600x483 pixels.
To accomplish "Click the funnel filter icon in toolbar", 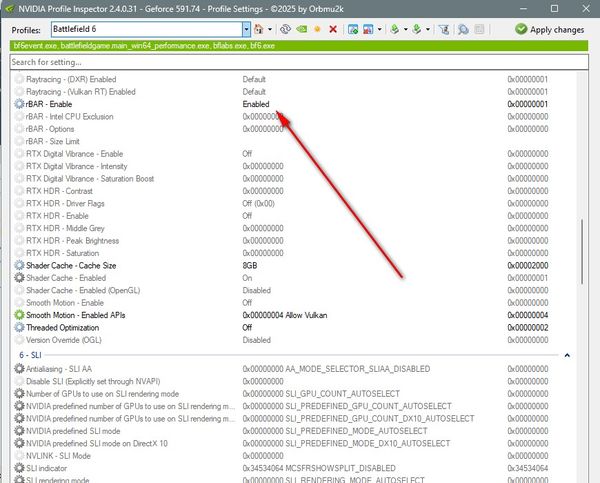I will pyautogui.click(x=441, y=30).
